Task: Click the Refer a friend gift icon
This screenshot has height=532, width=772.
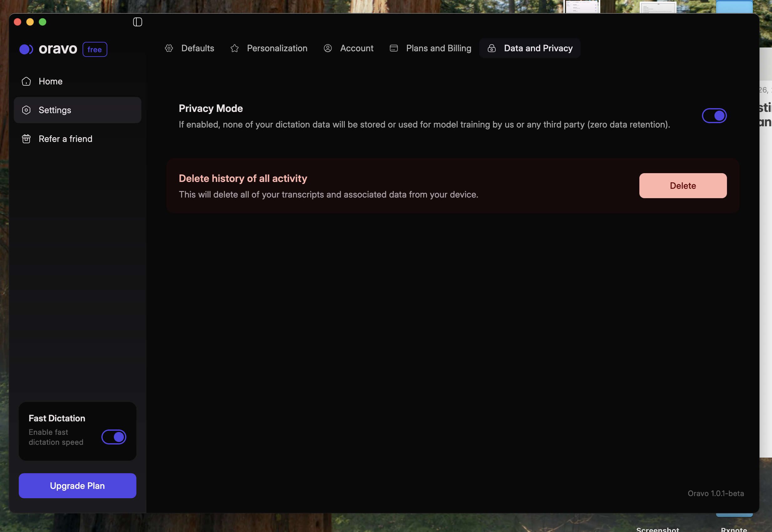Action: [26, 139]
